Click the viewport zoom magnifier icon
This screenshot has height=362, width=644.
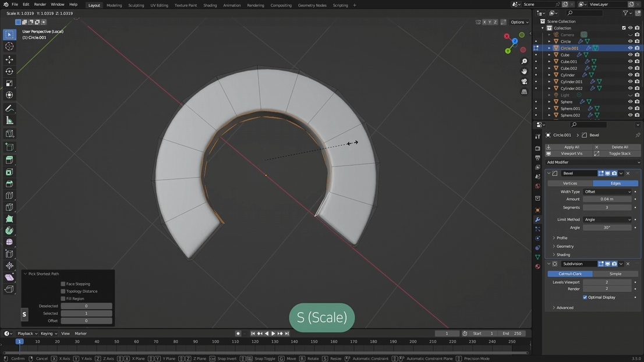(x=524, y=62)
